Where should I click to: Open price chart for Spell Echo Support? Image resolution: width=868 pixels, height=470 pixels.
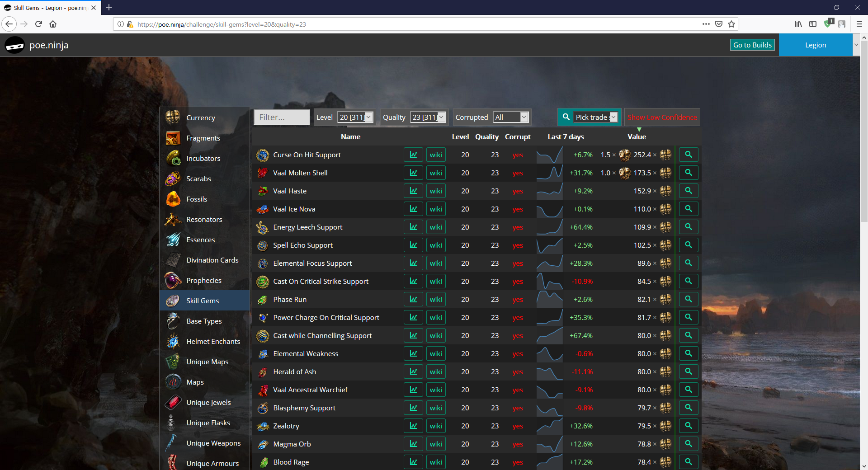tap(413, 245)
